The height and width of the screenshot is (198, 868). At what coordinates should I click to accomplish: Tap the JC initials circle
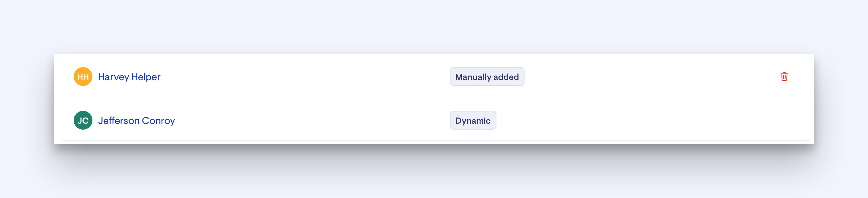[x=83, y=121]
